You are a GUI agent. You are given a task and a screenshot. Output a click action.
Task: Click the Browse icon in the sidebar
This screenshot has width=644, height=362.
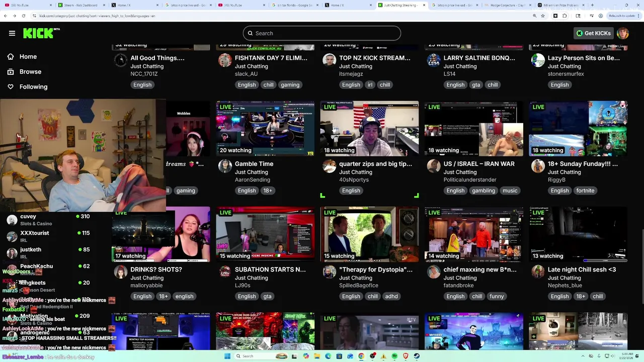[x=11, y=72]
